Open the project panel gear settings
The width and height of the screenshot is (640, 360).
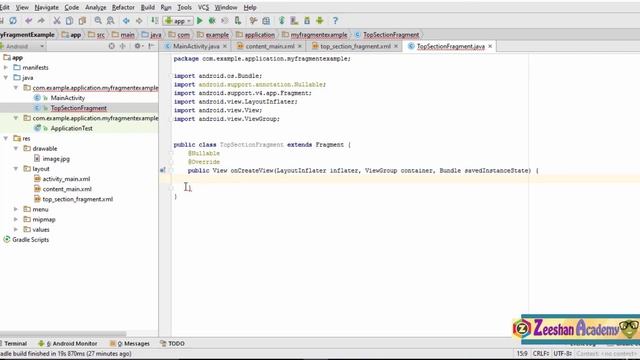138,46
